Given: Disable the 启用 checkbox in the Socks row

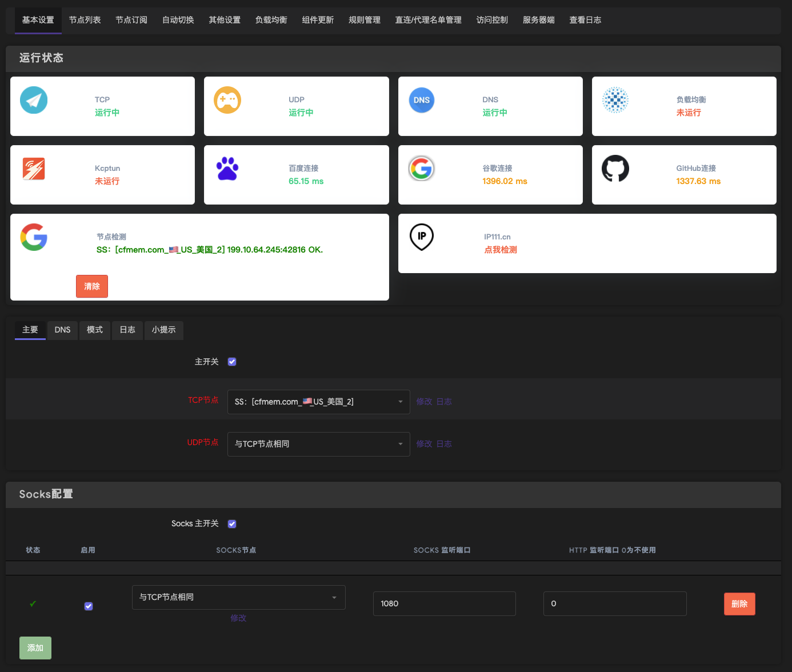Looking at the screenshot, I should (88, 606).
